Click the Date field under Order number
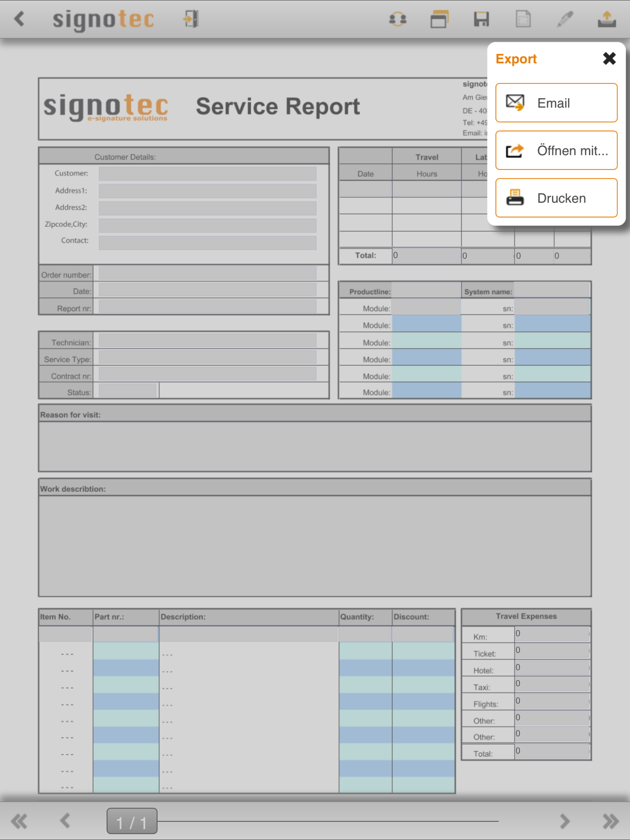Screen dimensions: 630x840 coord(207,290)
